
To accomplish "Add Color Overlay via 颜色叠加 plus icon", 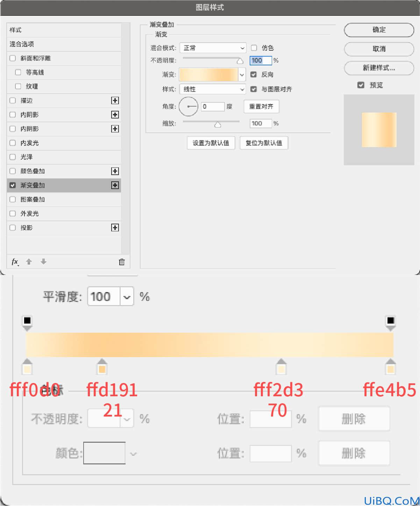I will point(115,171).
